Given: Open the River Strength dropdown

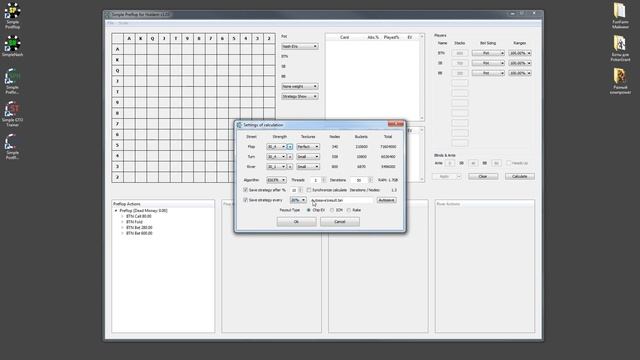Looking at the screenshot, I should point(276,167).
